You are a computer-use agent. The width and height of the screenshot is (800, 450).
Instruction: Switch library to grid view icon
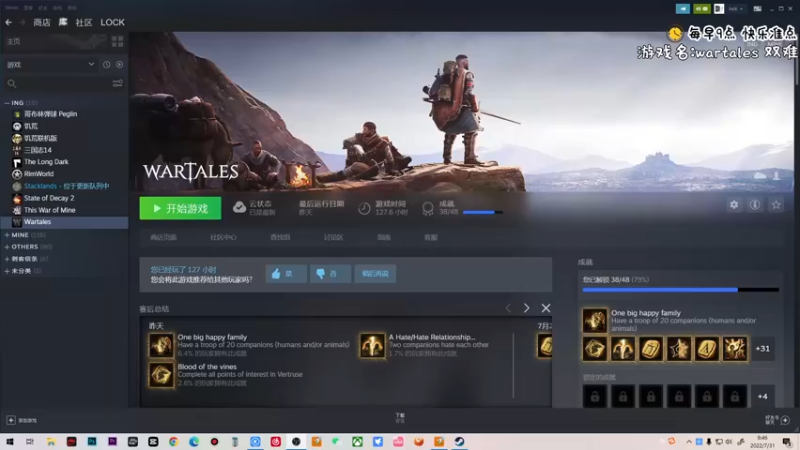[x=117, y=41]
